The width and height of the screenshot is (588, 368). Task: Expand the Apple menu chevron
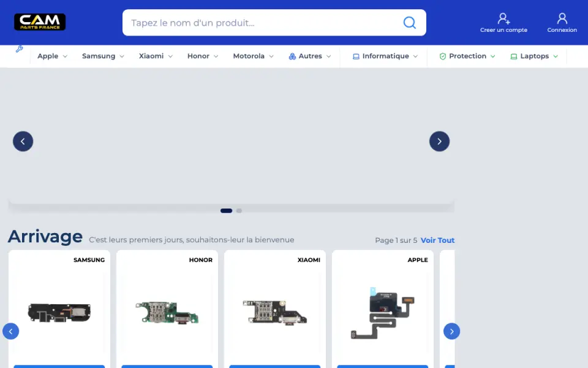pyautogui.click(x=65, y=56)
